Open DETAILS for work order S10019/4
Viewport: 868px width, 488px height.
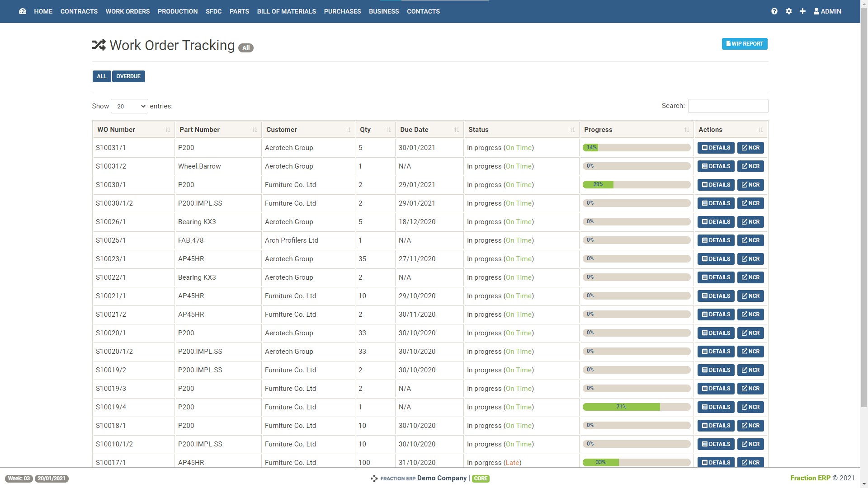click(716, 407)
